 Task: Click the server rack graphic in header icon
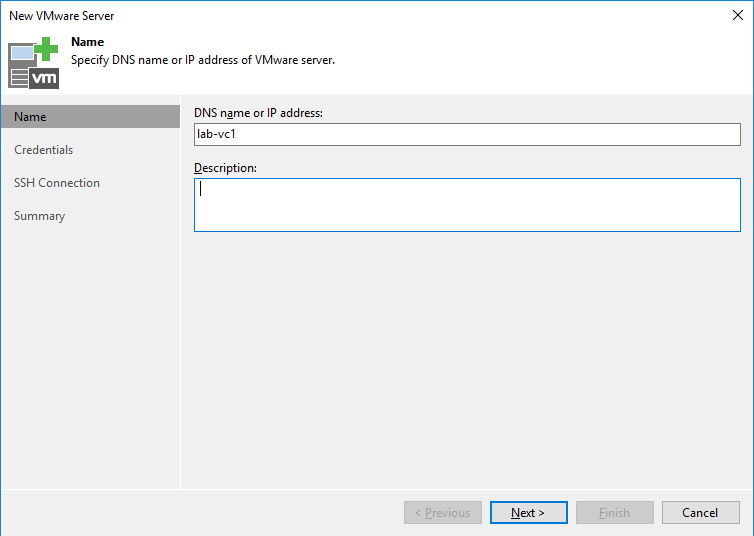[21, 68]
